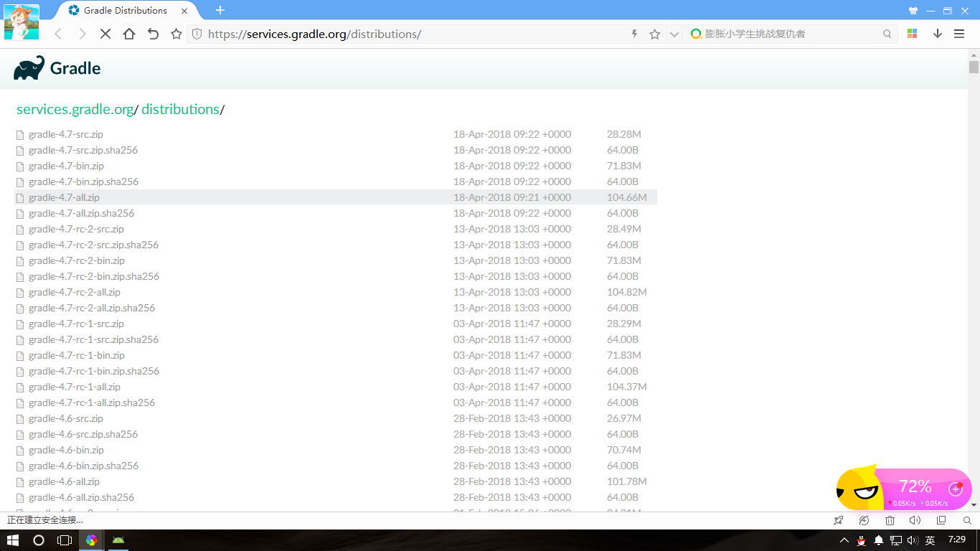The image size is (980, 551).
Task: Download gradle-4.7-bin.zip
Action: [66, 166]
